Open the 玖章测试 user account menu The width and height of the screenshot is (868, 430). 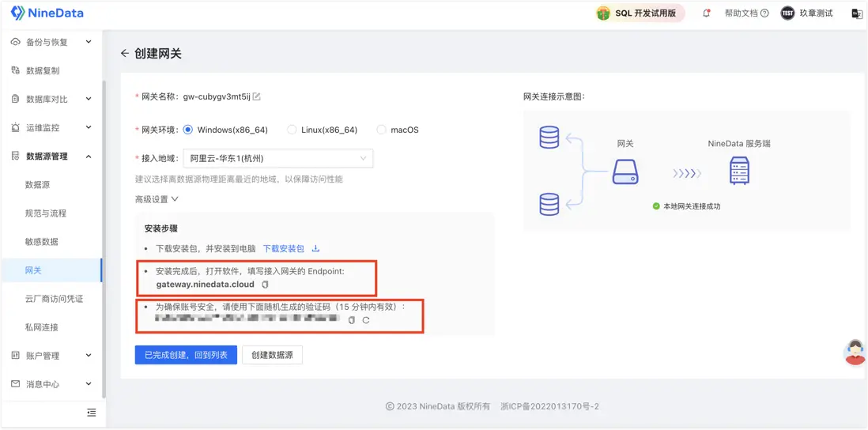pos(806,13)
